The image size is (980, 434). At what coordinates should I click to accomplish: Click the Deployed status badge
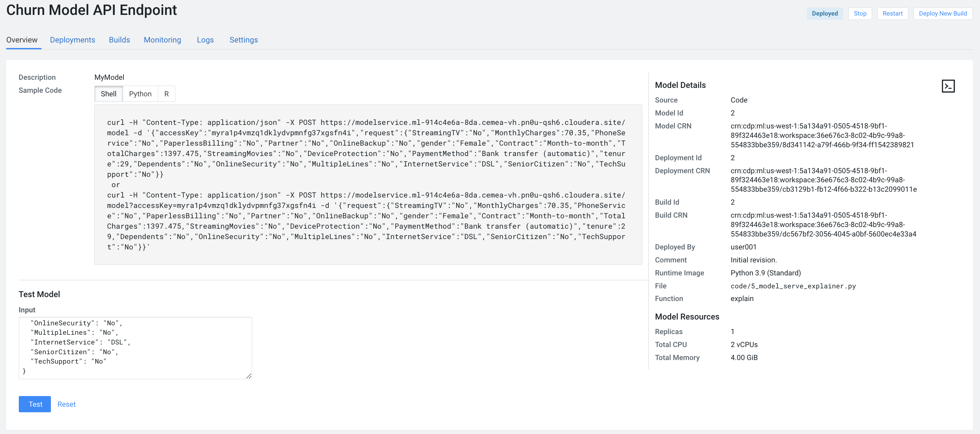[x=824, y=14]
